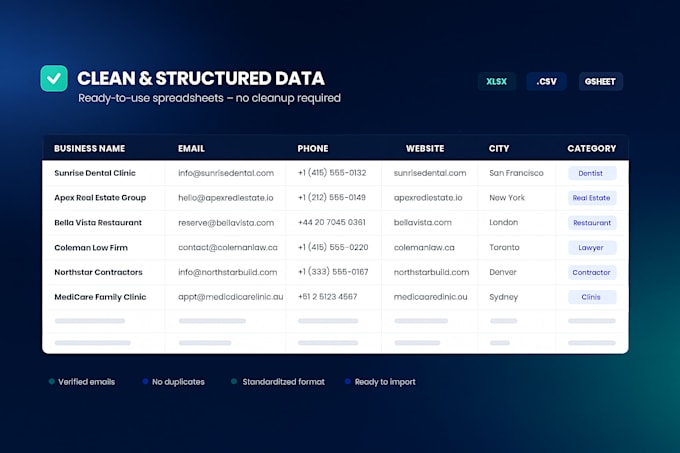680x453 pixels.
Task: Click the PHONE column header
Action: [x=313, y=148]
